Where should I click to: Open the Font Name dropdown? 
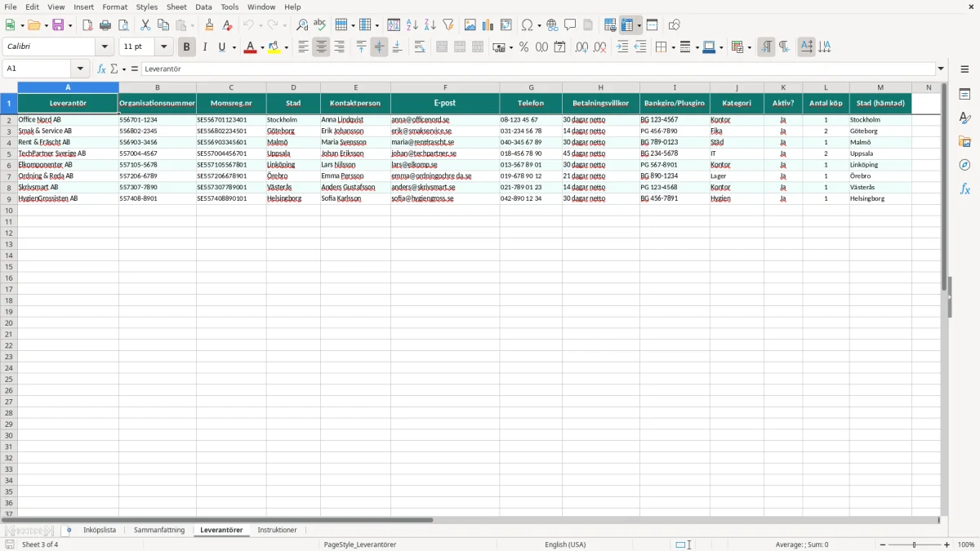[x=105, y=47]
